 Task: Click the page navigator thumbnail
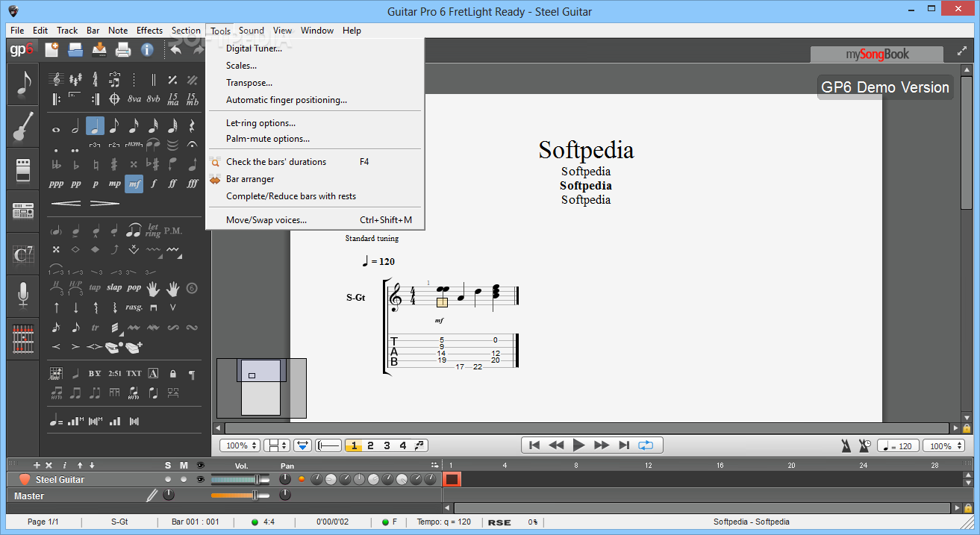click(261, 388)
